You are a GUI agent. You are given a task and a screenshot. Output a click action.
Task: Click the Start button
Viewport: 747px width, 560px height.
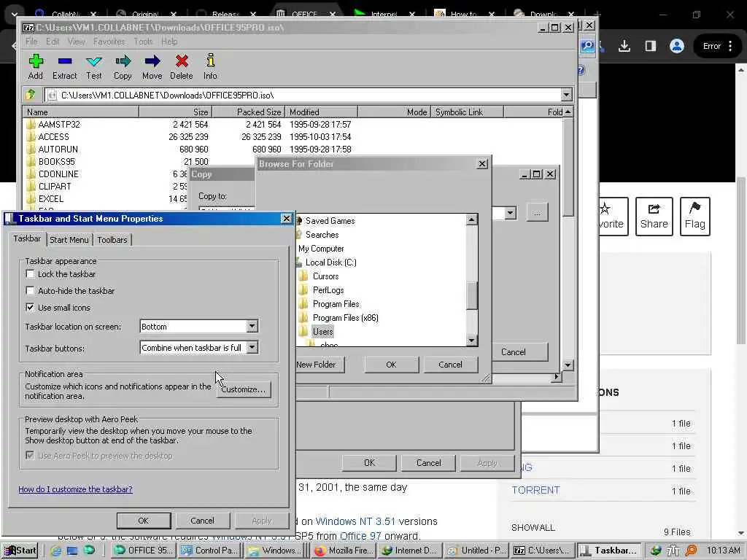pos(20,551)
